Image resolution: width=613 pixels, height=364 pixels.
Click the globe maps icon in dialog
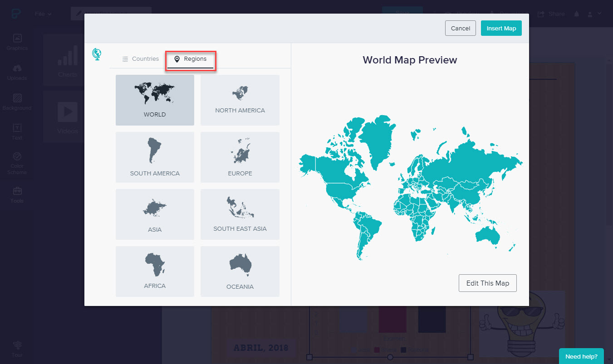(97, 54)
